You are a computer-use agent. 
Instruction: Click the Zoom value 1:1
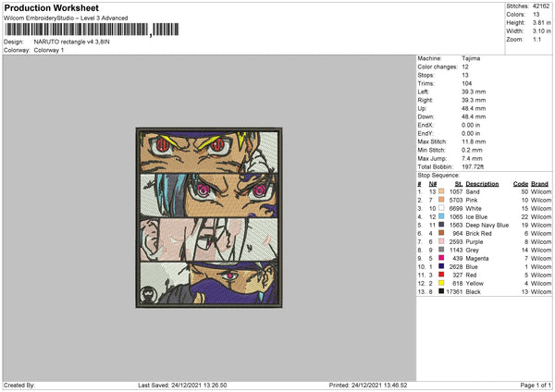coord(536,39)
